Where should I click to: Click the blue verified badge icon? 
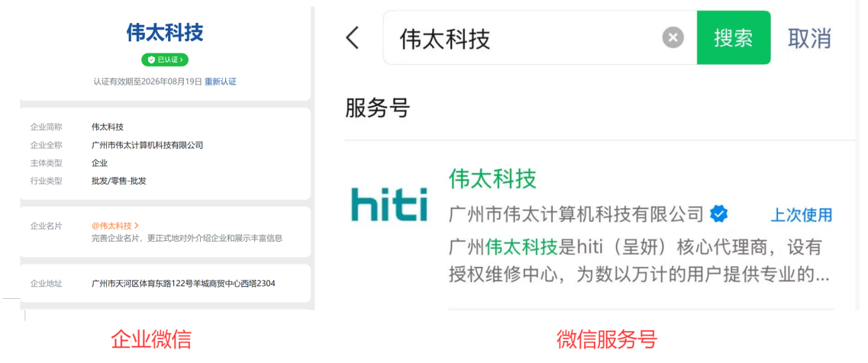pyautogui.click(x=719, y=214)
